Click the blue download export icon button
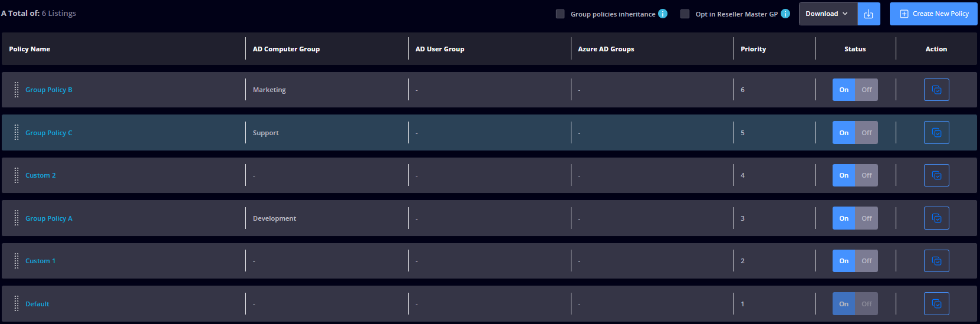 [869, 14]
